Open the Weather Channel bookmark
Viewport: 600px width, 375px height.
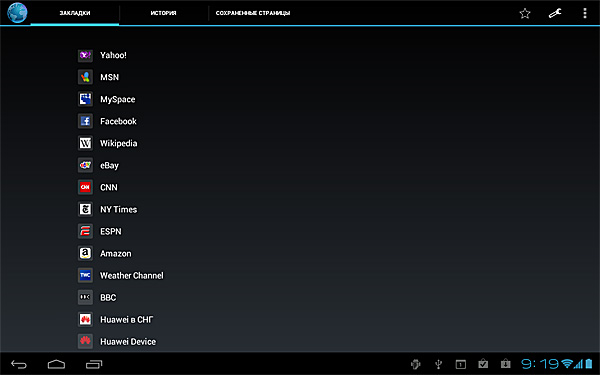click(x=132, y=276)
